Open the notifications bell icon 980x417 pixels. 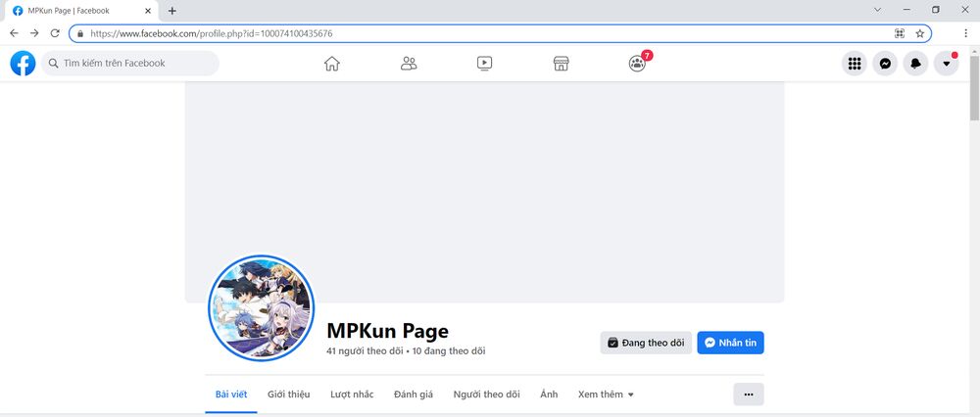(915, 64)
